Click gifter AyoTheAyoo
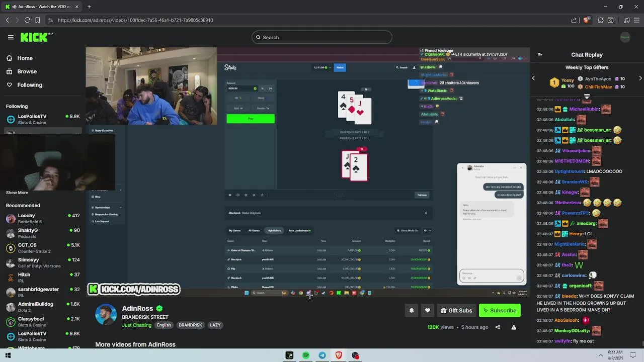 click(x=598, y=79)
